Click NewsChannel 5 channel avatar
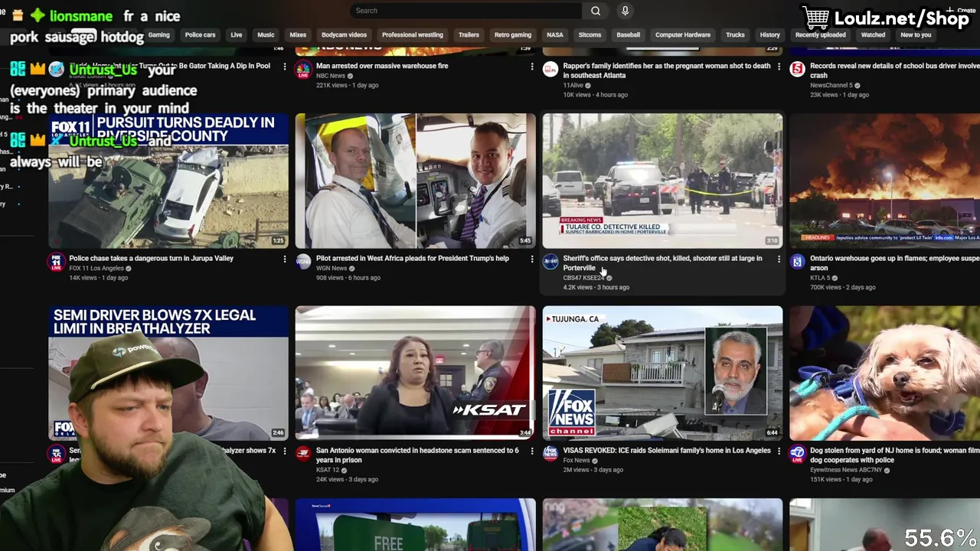Screen dimensions: 980x551 [x=797, y=70]
